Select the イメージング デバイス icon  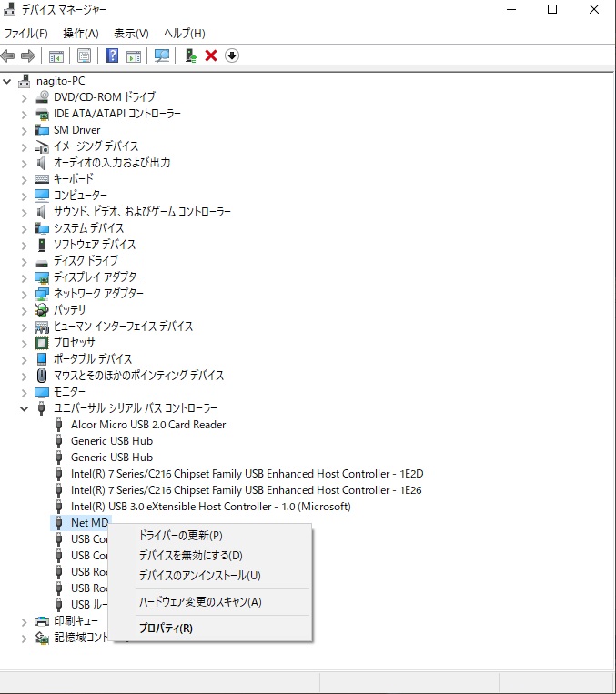(x=42, y=146)
